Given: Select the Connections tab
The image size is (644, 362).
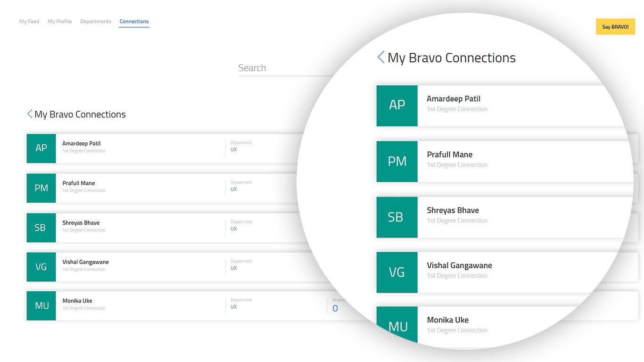Looking at the screenshot, I should coord(134,22).
